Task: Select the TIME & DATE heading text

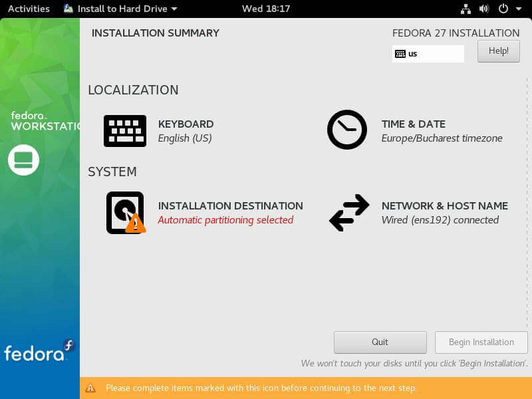Action: coord(413,124)
